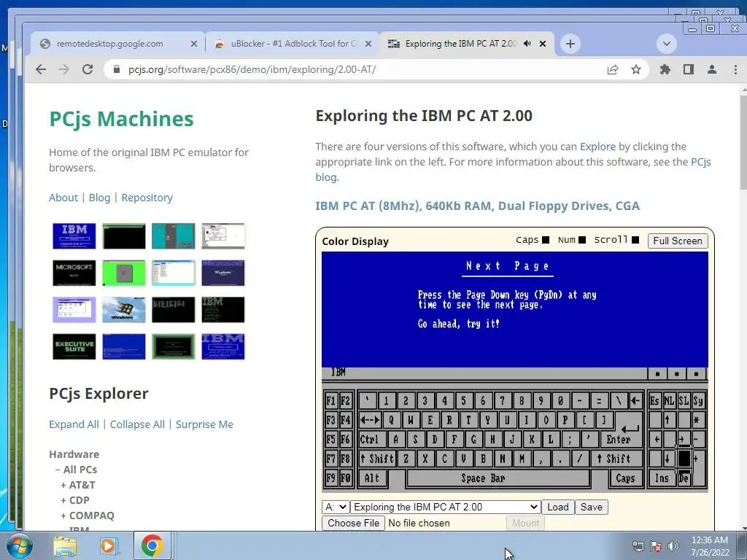747x560 pixels.
Task: View site security info via padlock icon
Action: pos(117,69)
